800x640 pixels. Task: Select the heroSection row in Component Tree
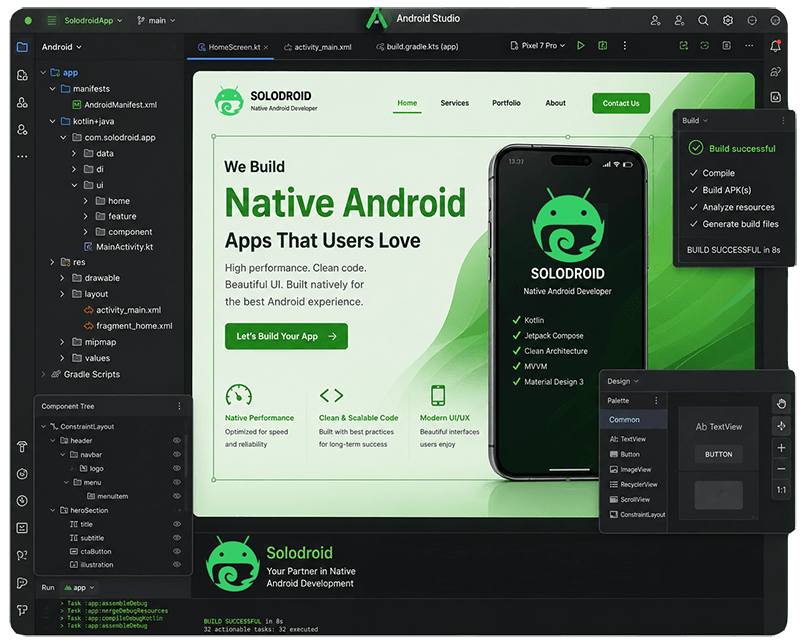(x=112, y=510)
